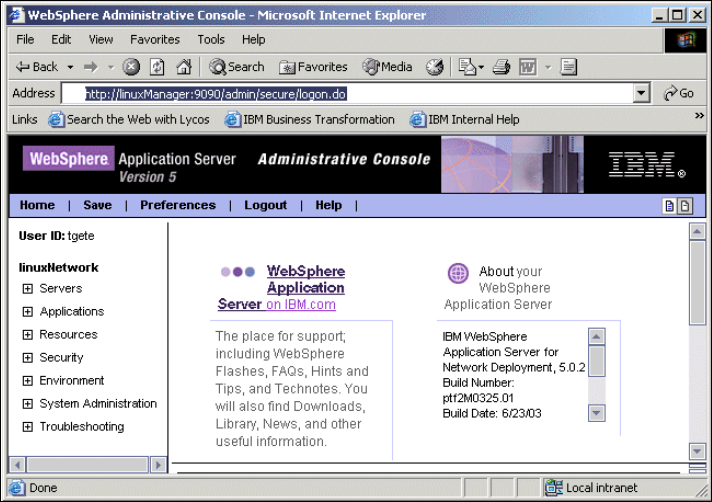Open the Edit menu
The width and height of the screenshot is (712, 502).
61,39
